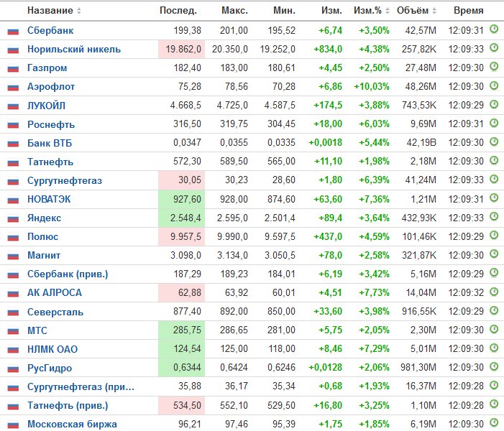Screen dimensions: 504x431
Task: Click the Russian flag icon beside Аэрофлот
Action: click(x=13, y=88)
